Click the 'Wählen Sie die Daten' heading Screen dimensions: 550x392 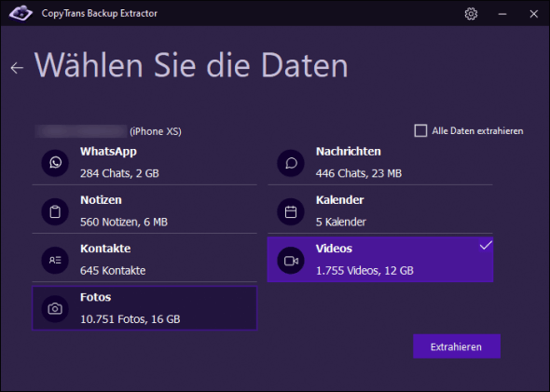click(x=191, y=65)
